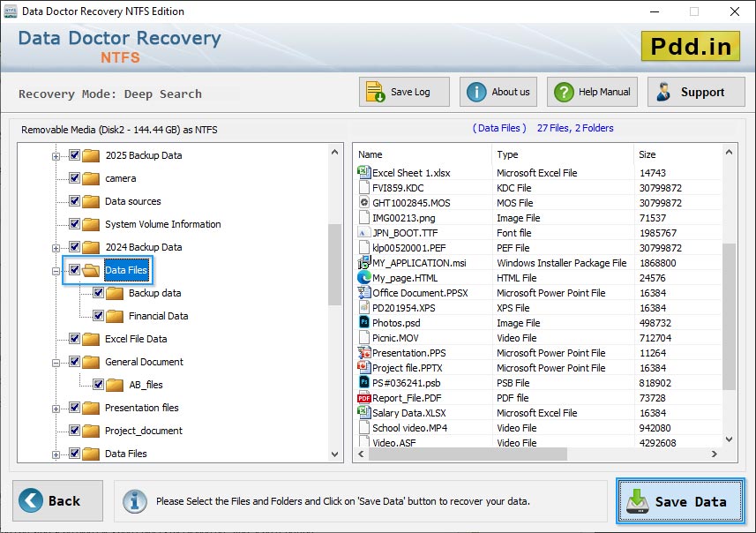Toggle the Excel File Data checkbox
Image resolution: width=756 pixels, height=533 pixels.
(x=74, y=338)
